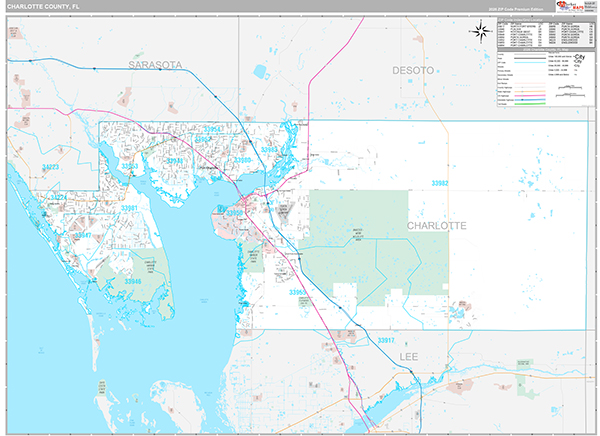Screen dimensions: 600x436
Task: Click ZIP code label 33954
Action: point(212,129)
